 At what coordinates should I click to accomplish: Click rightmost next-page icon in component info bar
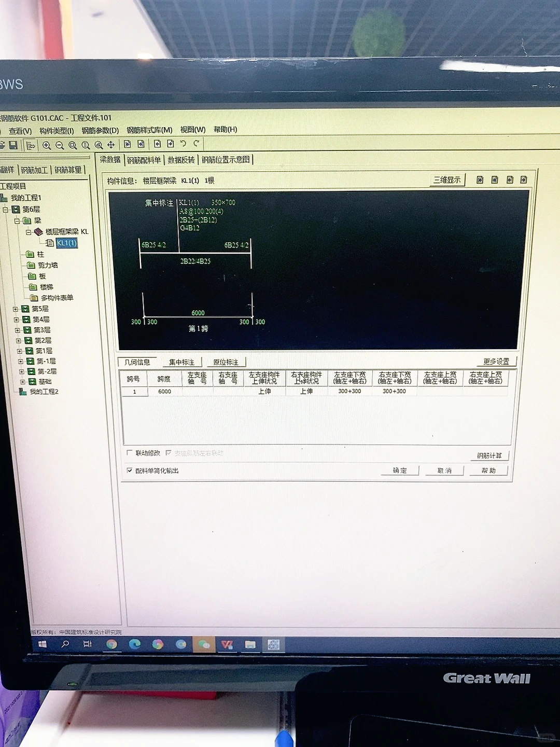coord(524,179)
